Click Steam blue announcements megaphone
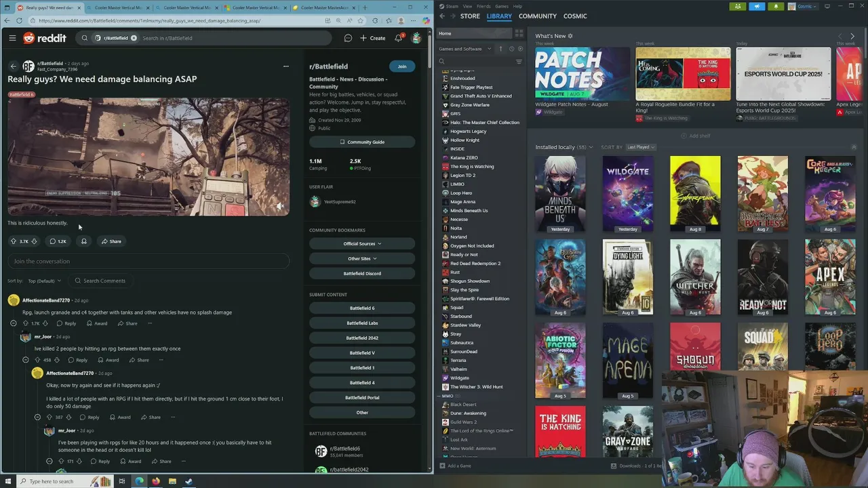This screenshot has width=868, height=488. click(757, 6)
